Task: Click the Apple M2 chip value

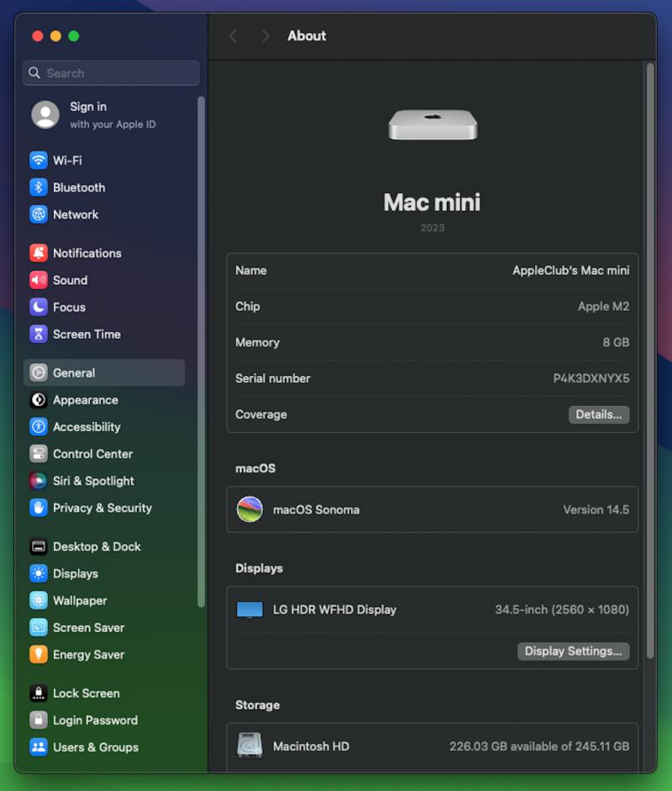Action: tap(603, 307)
